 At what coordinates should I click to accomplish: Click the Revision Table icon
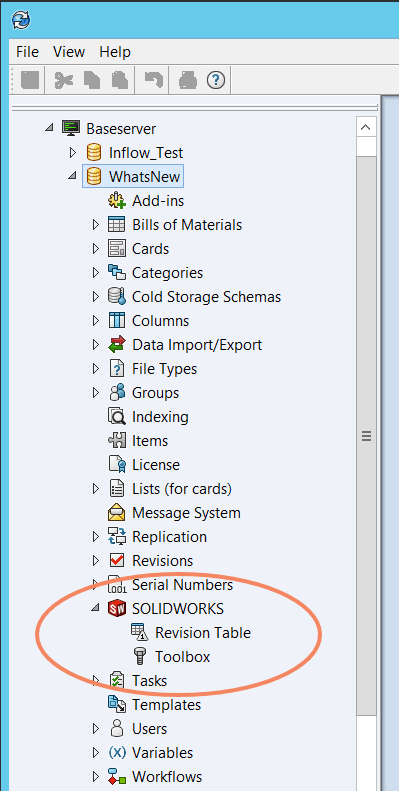point(140,633)
